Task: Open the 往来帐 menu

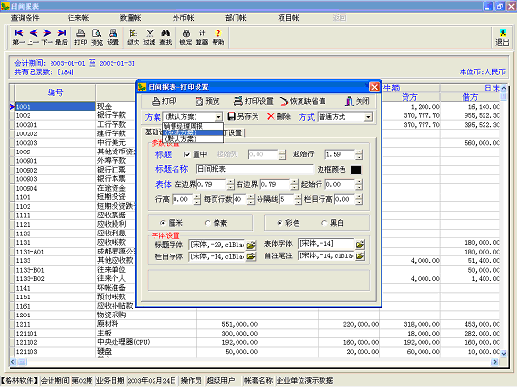Action: pyautogui.click(x=78, y=18)
